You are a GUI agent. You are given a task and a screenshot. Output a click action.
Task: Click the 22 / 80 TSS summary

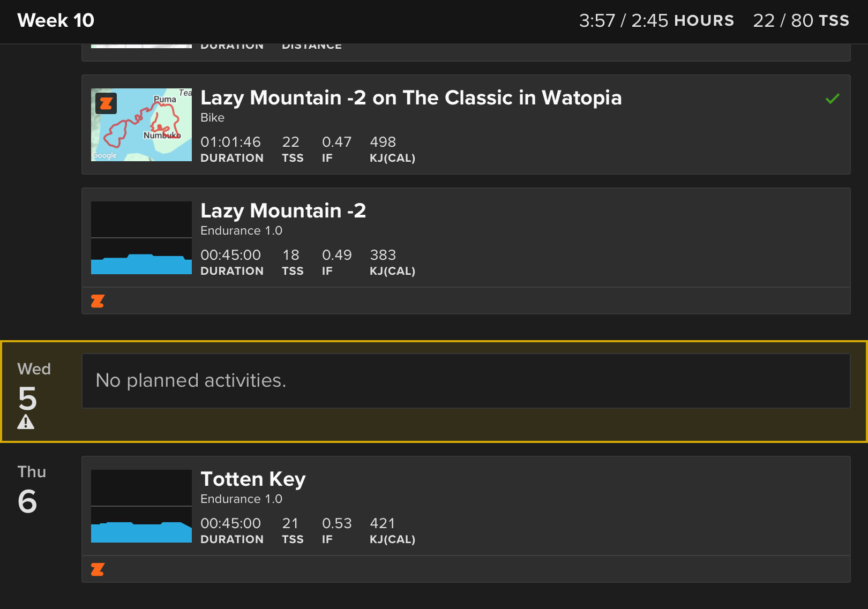pos(800,20)
